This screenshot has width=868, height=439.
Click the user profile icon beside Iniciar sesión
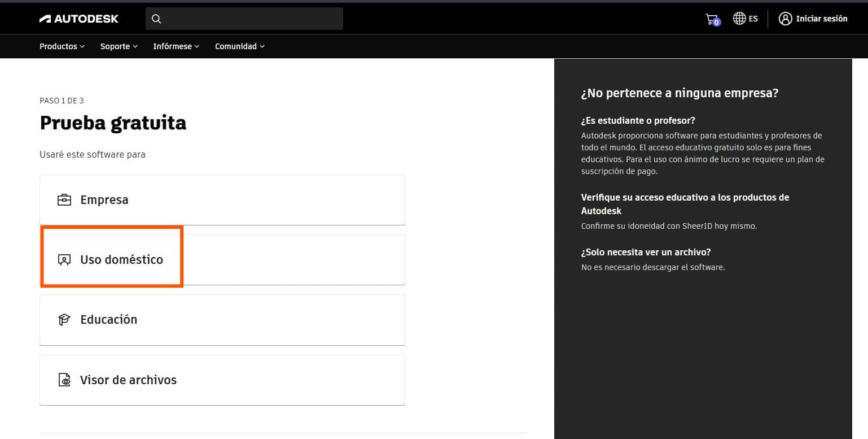click(785, 18)
